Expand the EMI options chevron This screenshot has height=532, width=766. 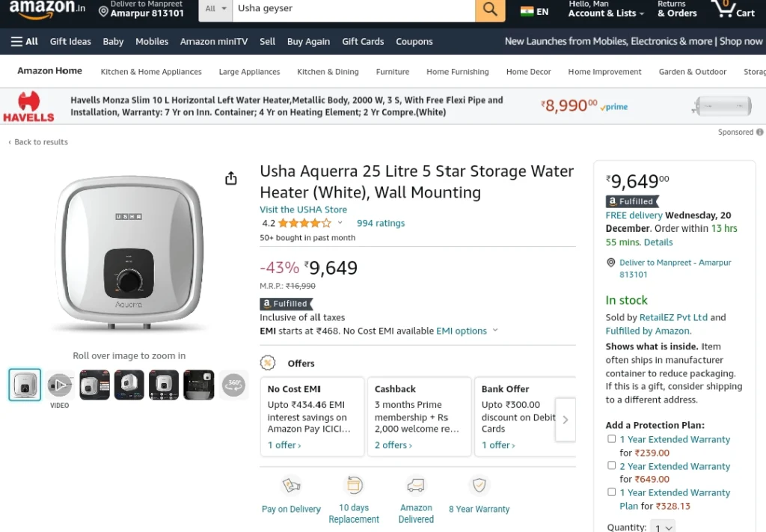(x=495, y=330)
